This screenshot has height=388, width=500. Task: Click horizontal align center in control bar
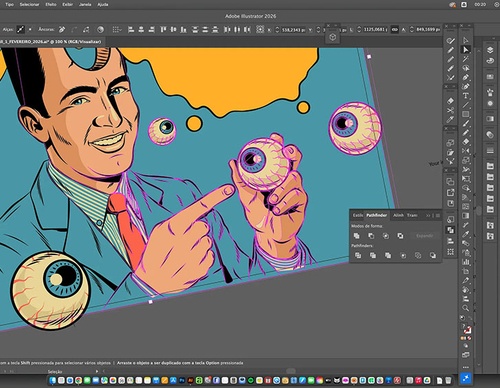click(x=141, y=30)
